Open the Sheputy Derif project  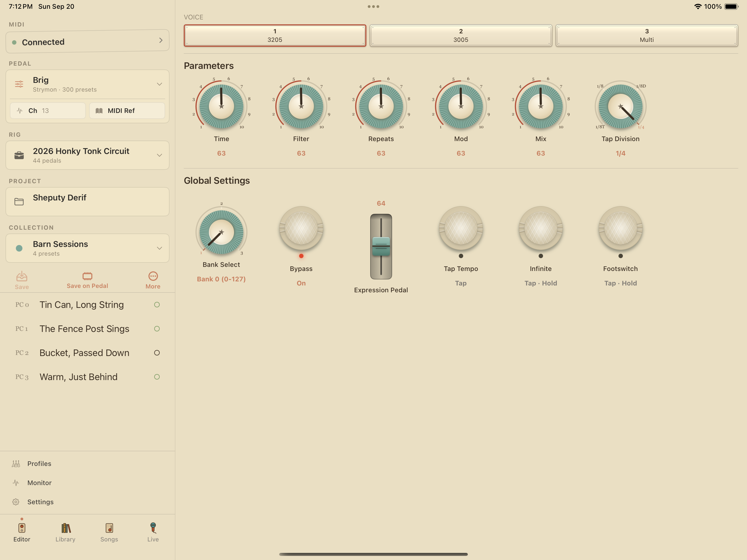pyautogui.click(x=87, y=202)
